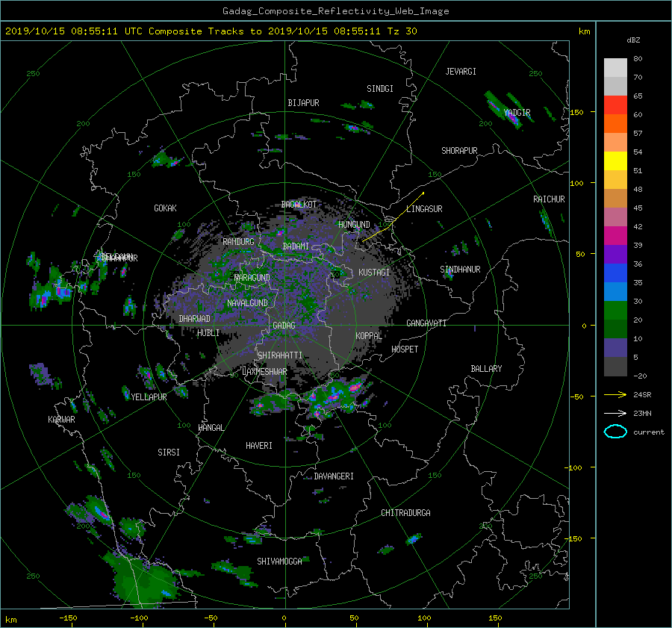Pick the bright yellow 51-54 dBZ band
This screenshot has height=628, width=672.
point(615,161)
